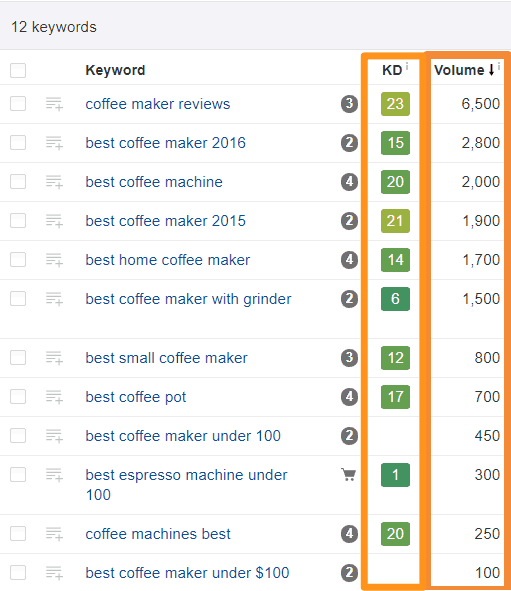
Task: Click the shopping cart icon for espresso machine row
Action: 349,475
